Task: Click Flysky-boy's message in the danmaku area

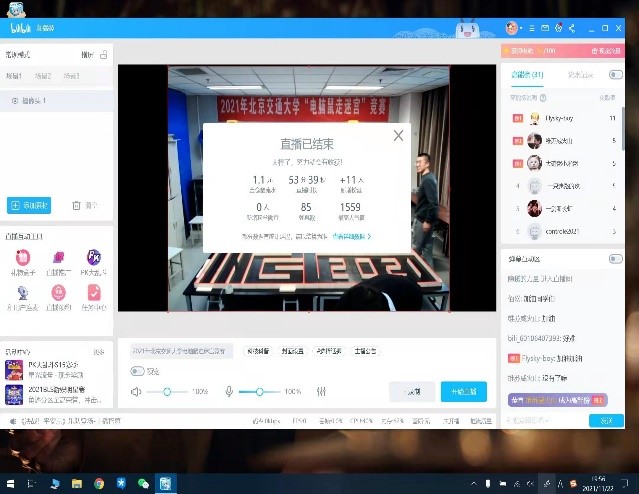Action: [545, 358]
